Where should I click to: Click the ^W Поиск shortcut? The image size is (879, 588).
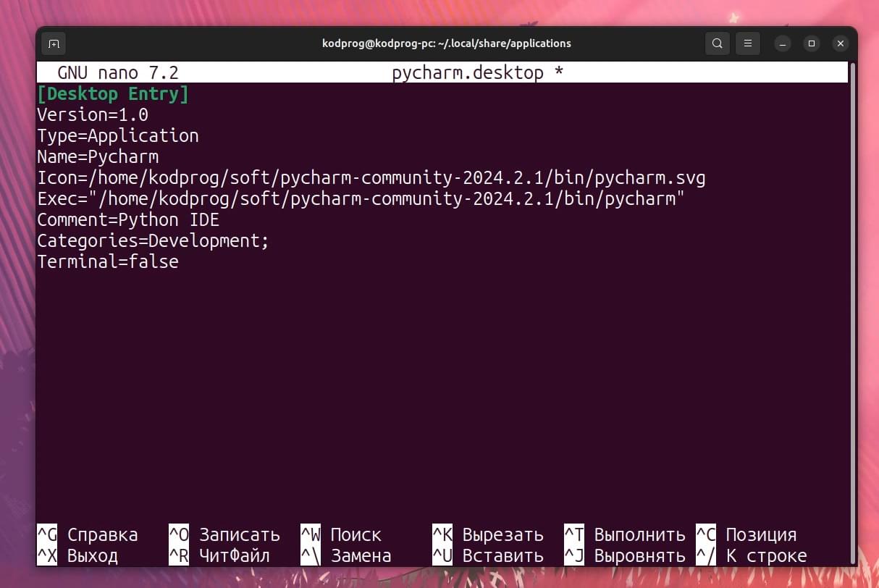pos(341,535)
